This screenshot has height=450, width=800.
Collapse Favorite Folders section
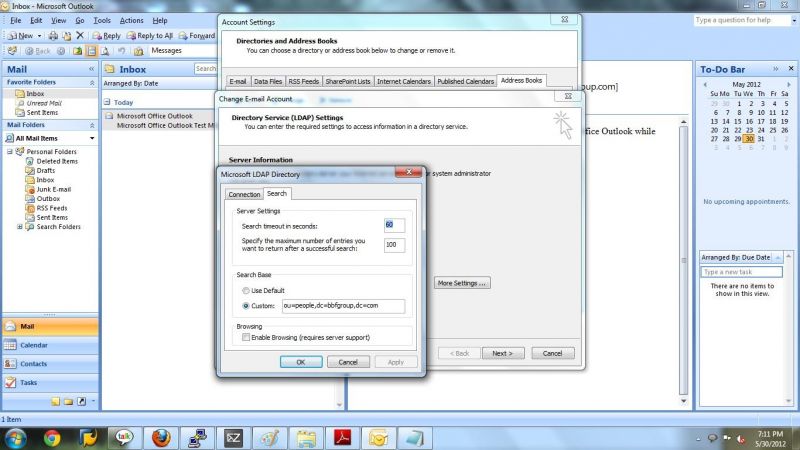coord(92,82)
